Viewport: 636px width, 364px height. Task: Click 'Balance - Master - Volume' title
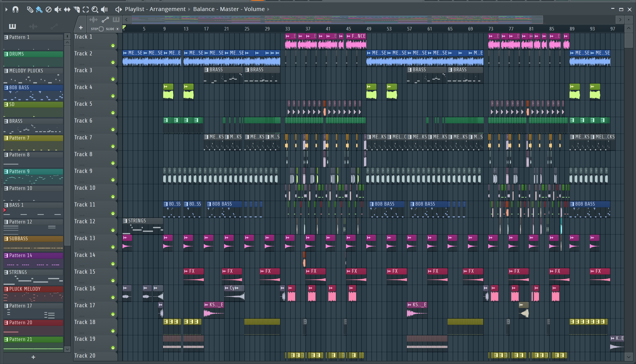click(229, 9)
